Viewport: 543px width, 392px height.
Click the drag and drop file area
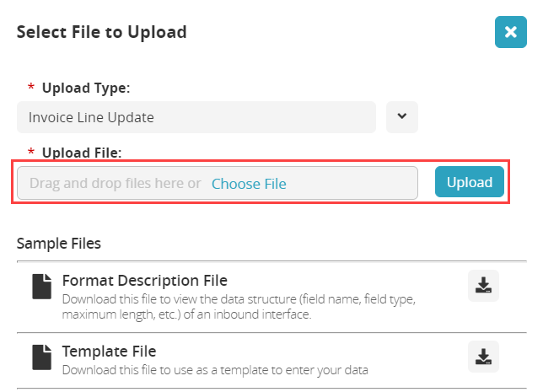pyautogui.click(x=114, y=183)
